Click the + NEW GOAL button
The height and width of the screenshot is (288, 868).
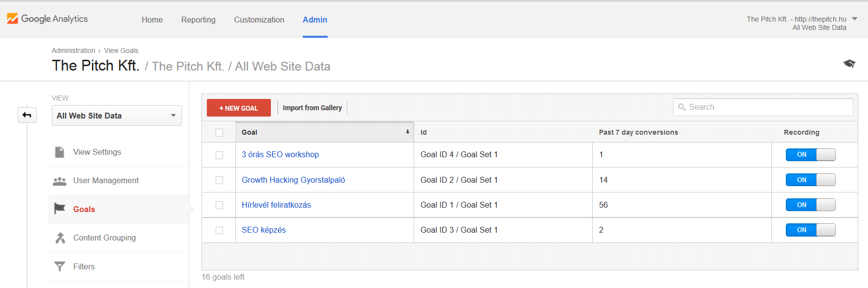tap(239, 108)
